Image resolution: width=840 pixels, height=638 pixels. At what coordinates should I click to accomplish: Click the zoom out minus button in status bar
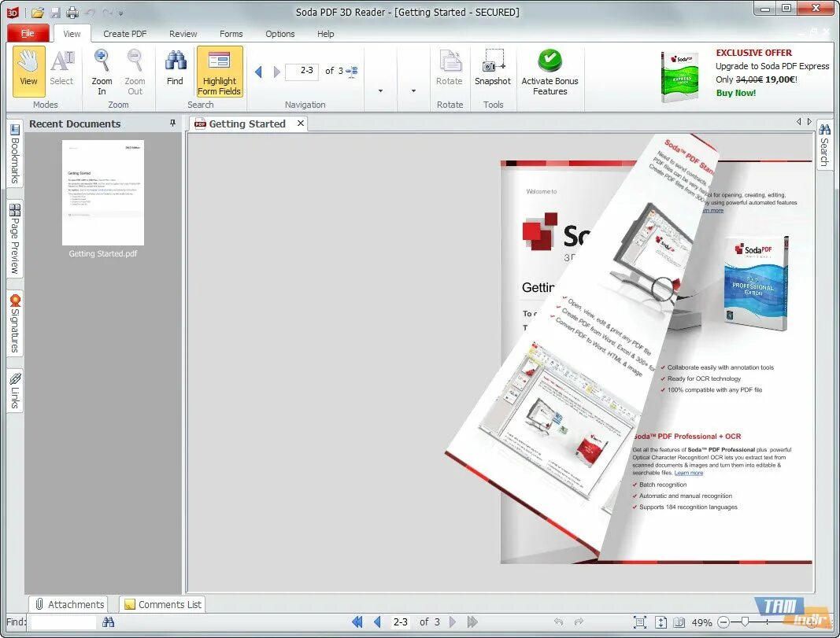[x=723, y=622]
